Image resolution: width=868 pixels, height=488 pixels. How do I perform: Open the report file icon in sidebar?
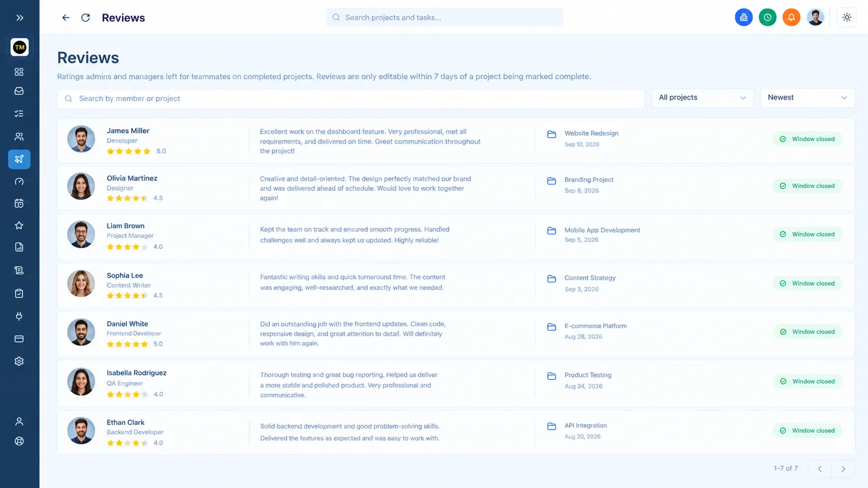tap(19, 247)
